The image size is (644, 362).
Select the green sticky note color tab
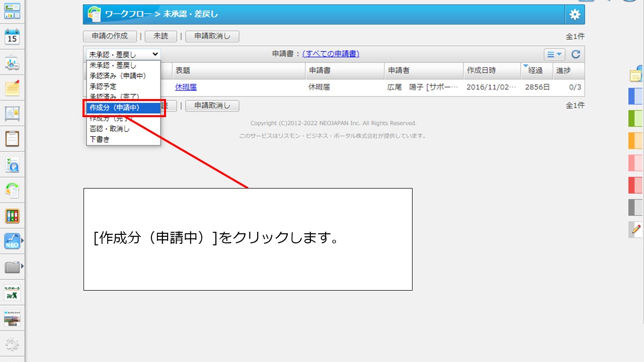point(636,119)
